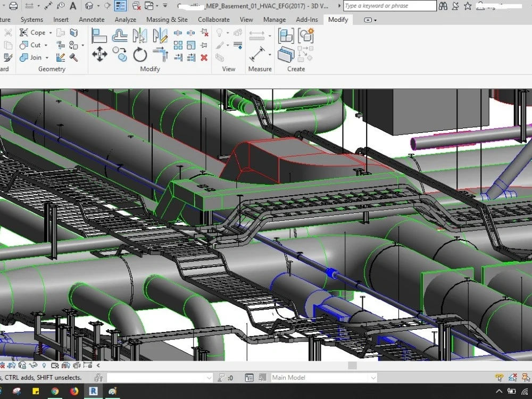Select the Copy tool with two circles
The width and height of the screenshot is (532, 399).
tap(119, 54)
